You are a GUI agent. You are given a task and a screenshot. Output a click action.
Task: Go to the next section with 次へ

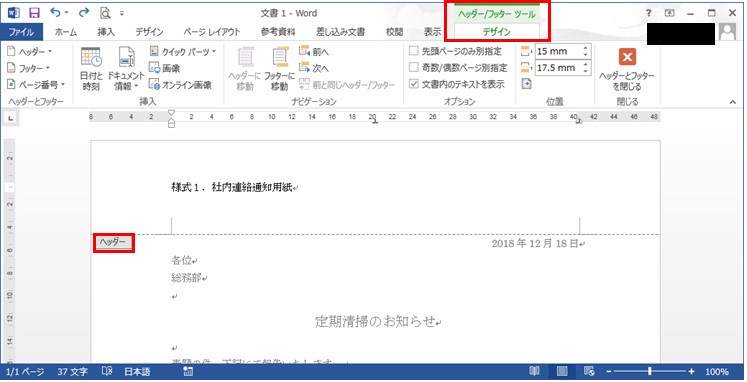314,68
